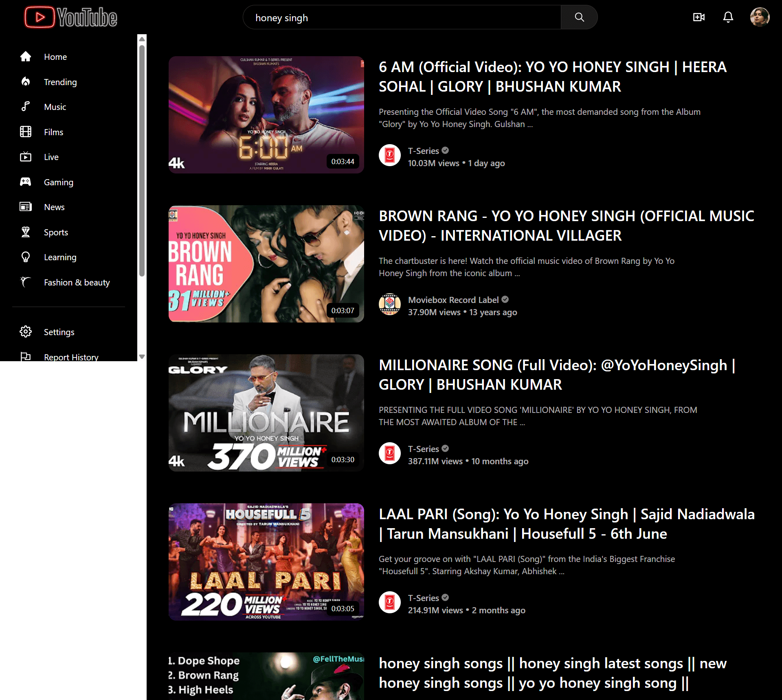Open the Gaming section

pos(58,182)
